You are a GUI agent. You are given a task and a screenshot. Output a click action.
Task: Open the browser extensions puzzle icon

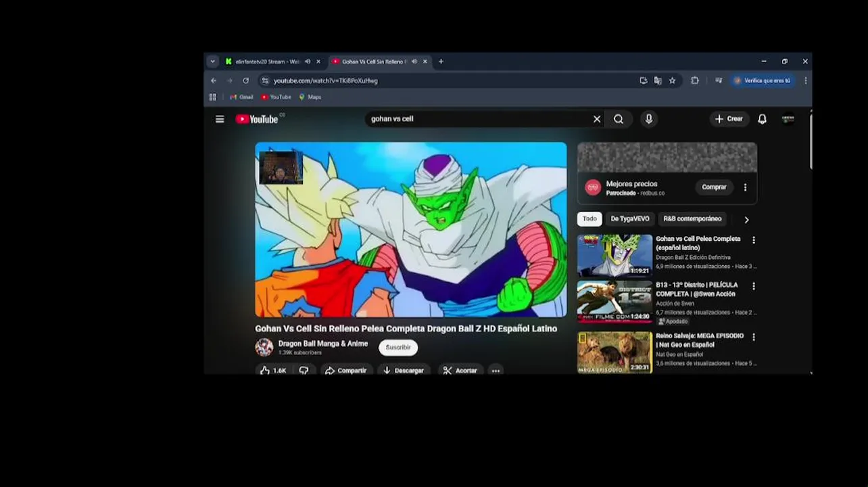pos(694,80)
